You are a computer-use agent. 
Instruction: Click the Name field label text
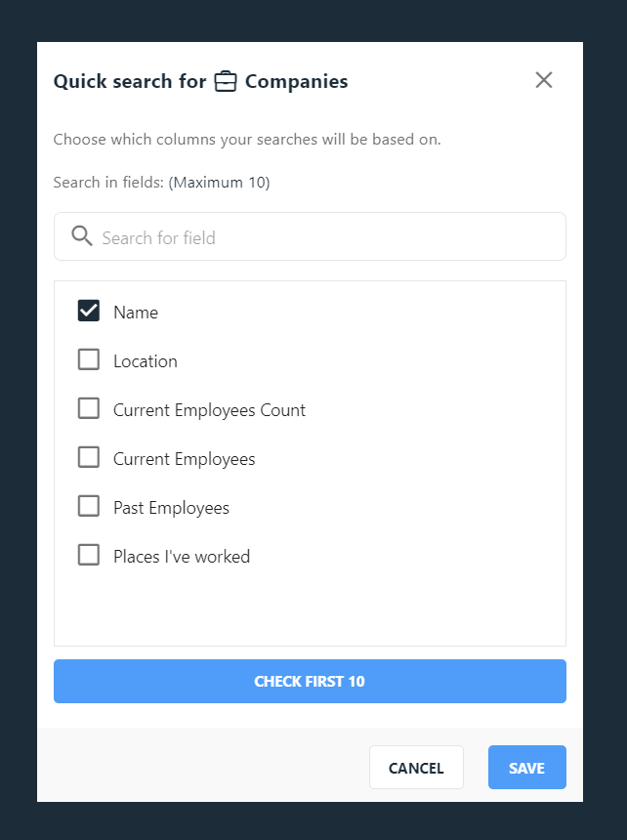[x=136, y=313]
